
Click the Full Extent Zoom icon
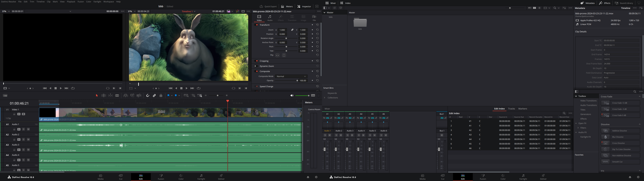186,96
